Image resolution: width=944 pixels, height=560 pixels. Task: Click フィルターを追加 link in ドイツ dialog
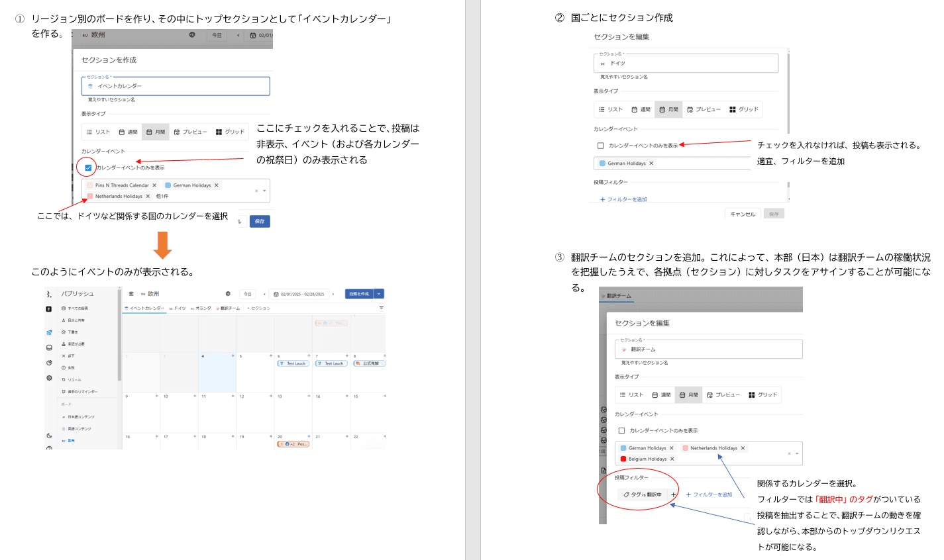[x=623, y=199]
